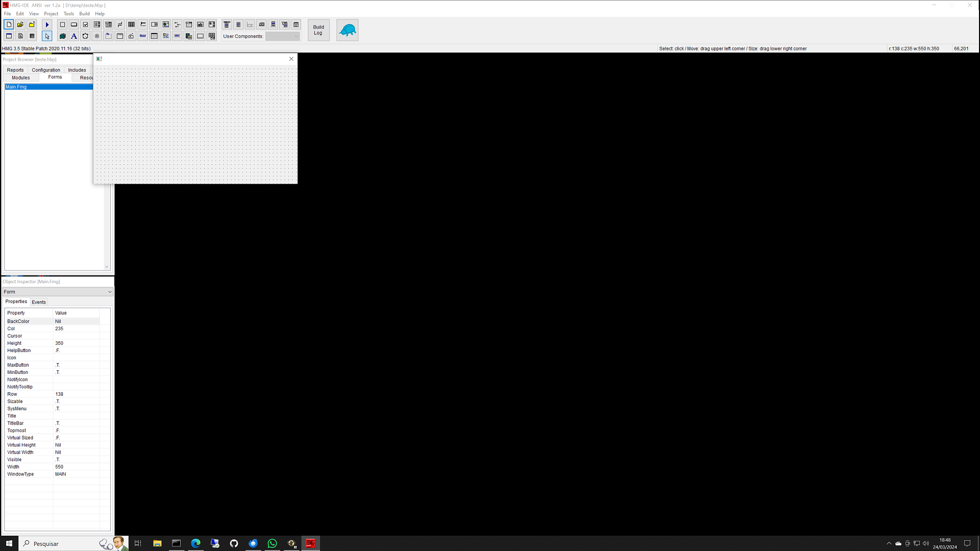Open the Build menu
This screenshot has width=980, height=551.
(x=84, y=14)
